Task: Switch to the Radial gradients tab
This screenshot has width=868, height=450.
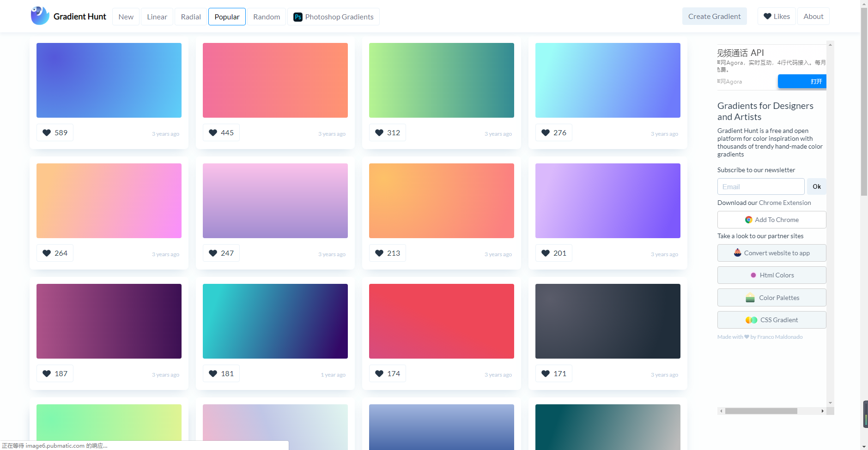Action: (x=191, y=17)
